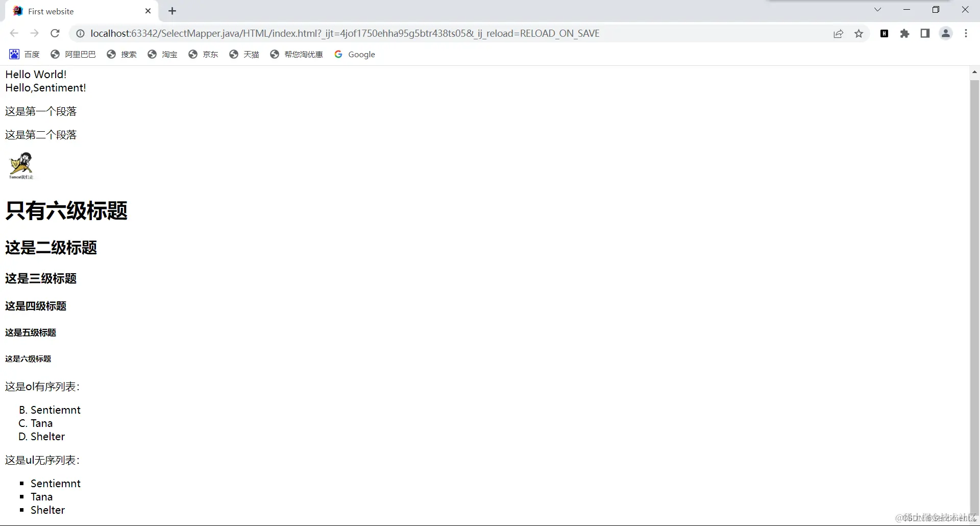This screenshot has width=980, height=526.
Task: Open Chrome three-dot menu
Action: coord(966,34)
